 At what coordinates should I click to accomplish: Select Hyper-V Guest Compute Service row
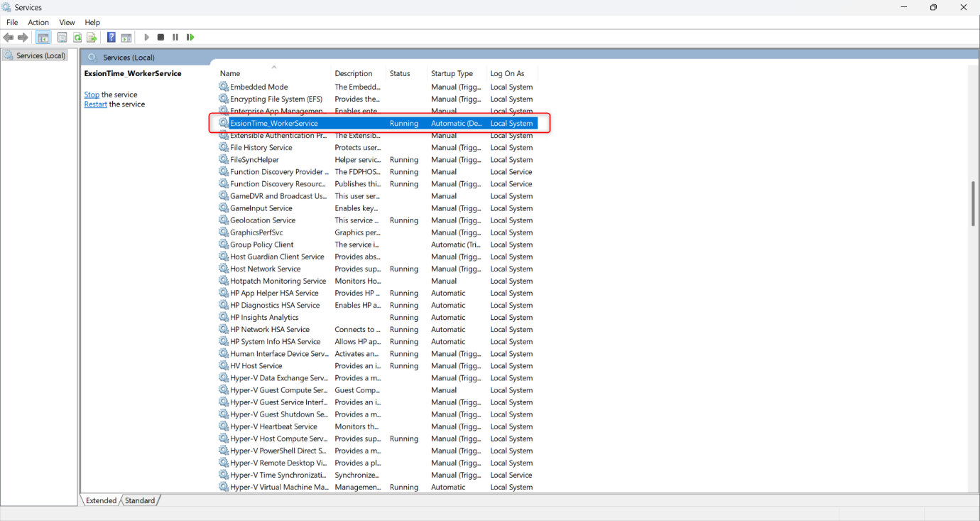pyautogui.click(x=377, y=390)
